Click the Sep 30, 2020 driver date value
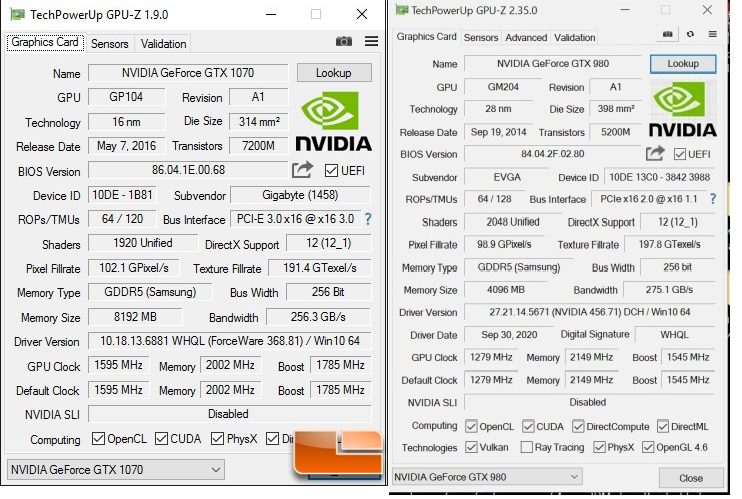 (509, 335)
